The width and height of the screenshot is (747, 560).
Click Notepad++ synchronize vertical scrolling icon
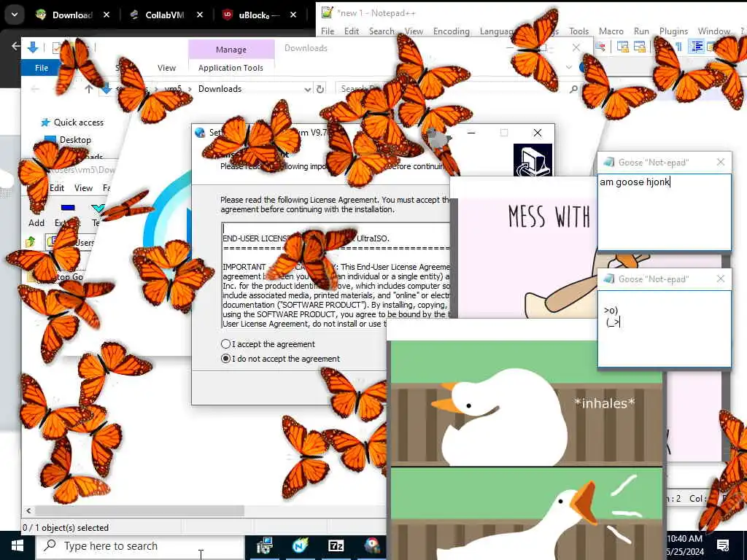[622, 46]
